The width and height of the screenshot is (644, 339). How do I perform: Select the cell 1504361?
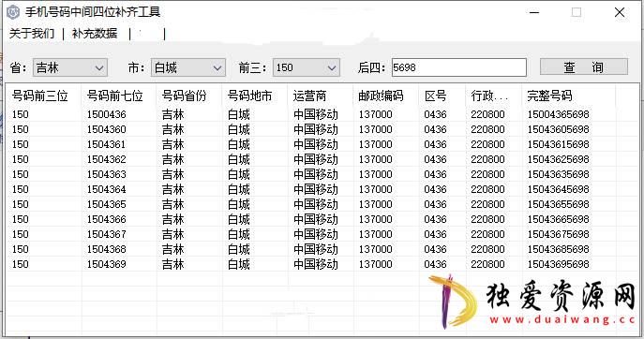106,144
